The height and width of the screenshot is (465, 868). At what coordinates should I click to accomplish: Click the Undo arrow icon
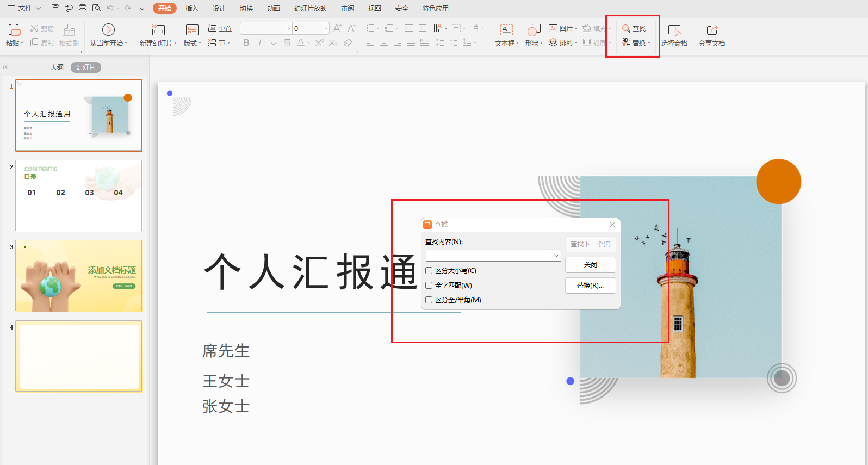[110, 8]
